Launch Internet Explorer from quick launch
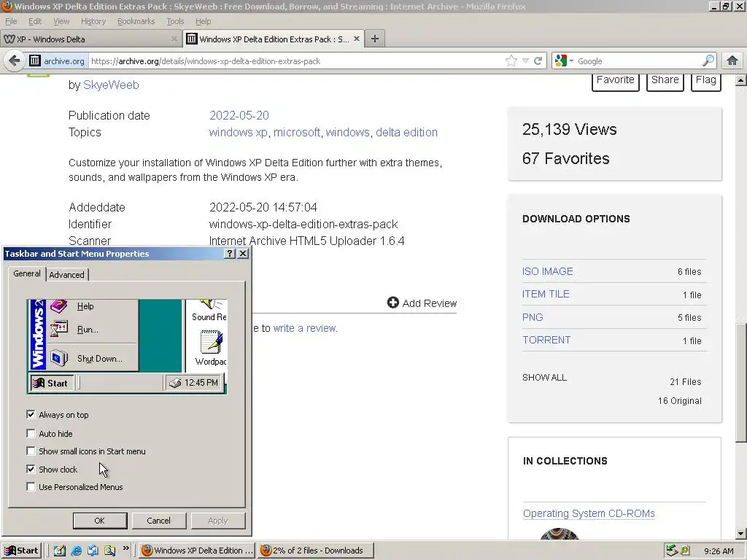 tap(76, 551)
